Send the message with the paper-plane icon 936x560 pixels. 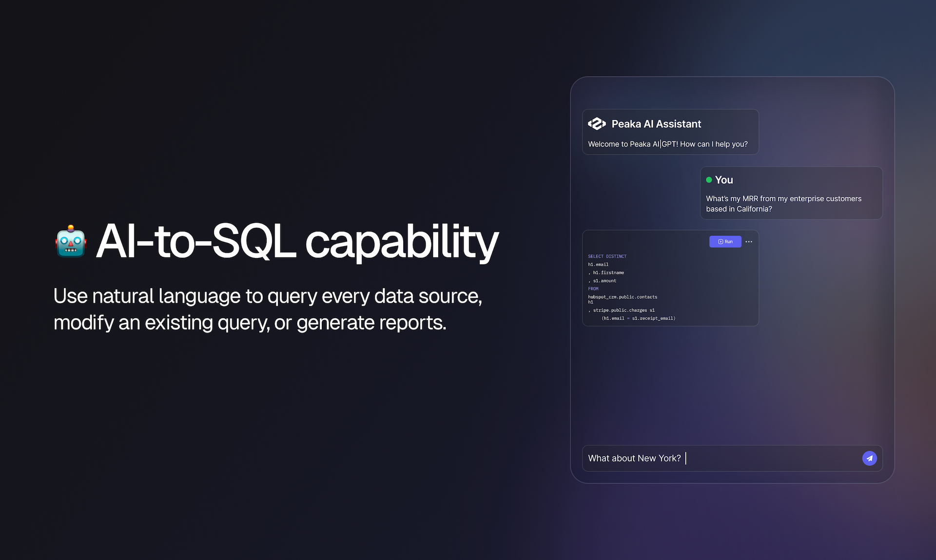tap(869, 458)
